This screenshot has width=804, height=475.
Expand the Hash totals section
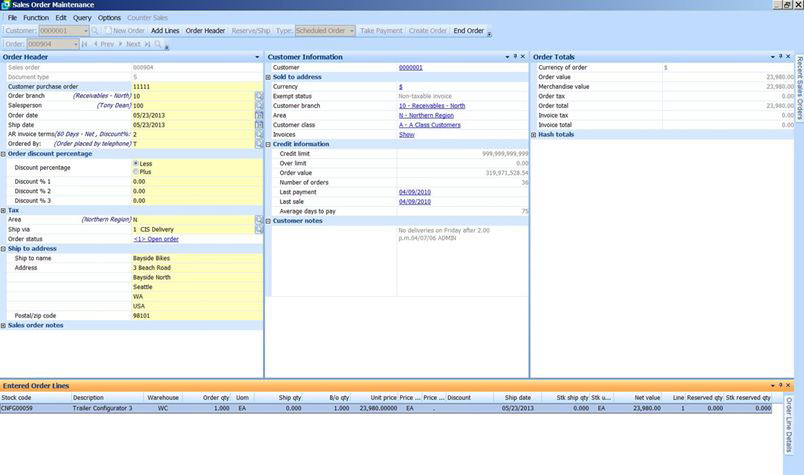click(x=534, y=134)
